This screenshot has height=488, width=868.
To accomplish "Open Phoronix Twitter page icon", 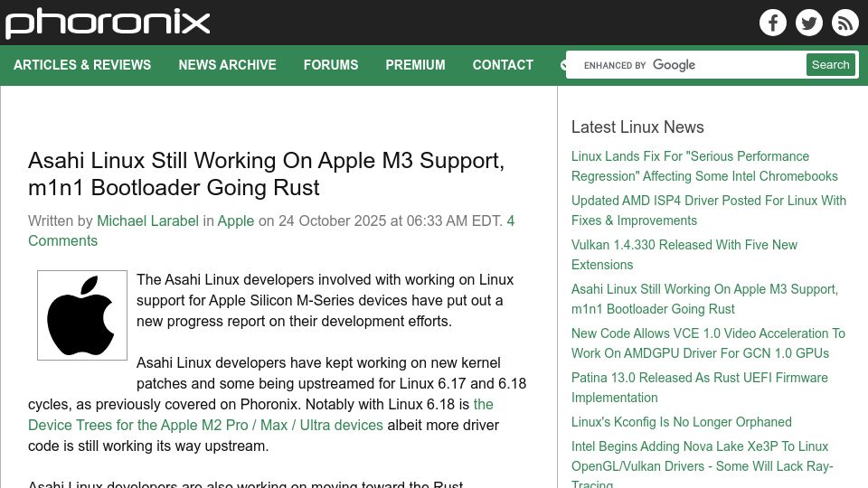I will (x=808, y=23).
